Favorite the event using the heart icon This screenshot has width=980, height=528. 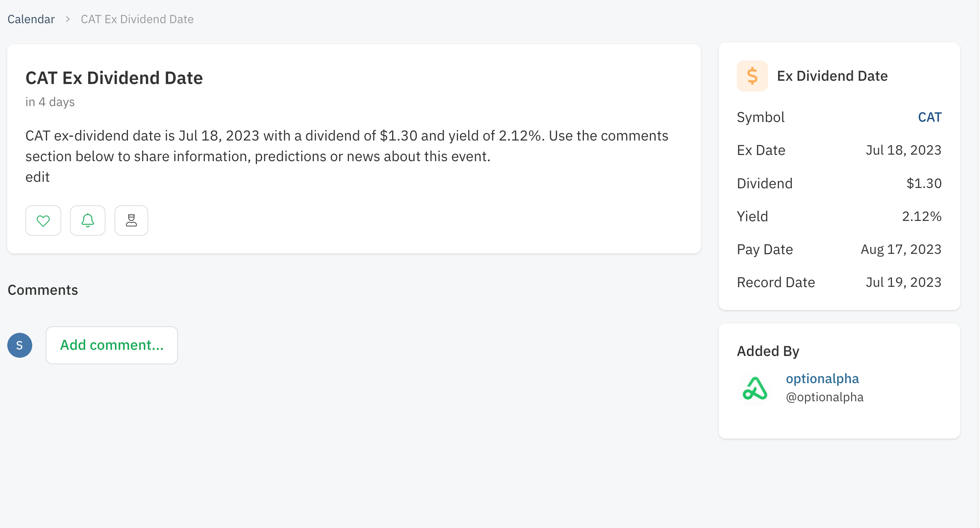pos(43,221)
